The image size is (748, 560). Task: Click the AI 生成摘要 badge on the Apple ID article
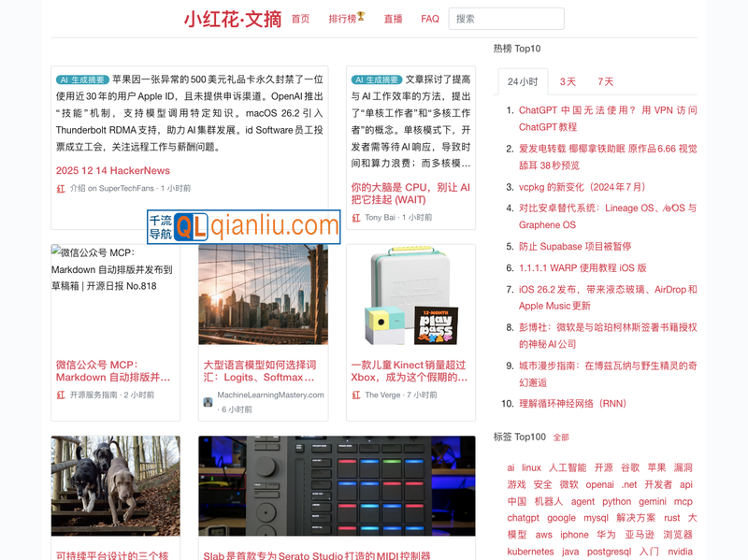(x=82, y=80)
